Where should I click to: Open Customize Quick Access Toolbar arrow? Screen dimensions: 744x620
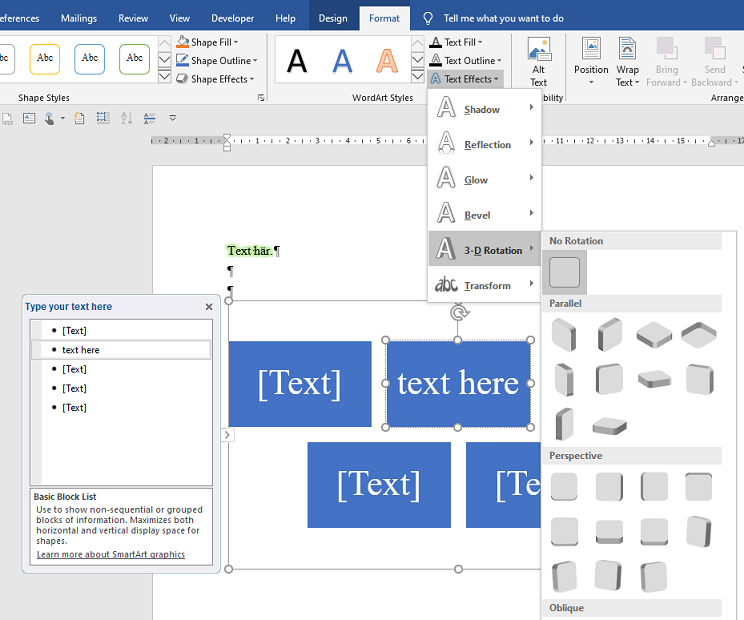pos(173,118)
